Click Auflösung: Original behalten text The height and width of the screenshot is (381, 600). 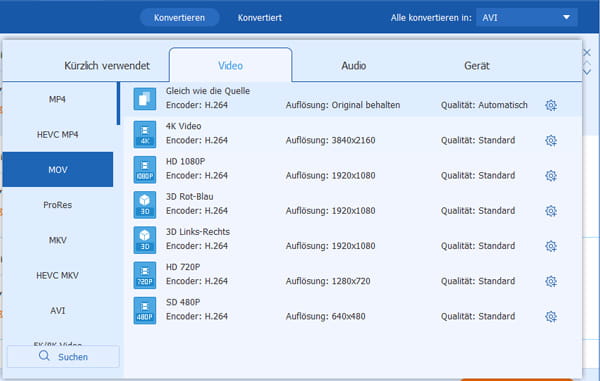point(343,105)
